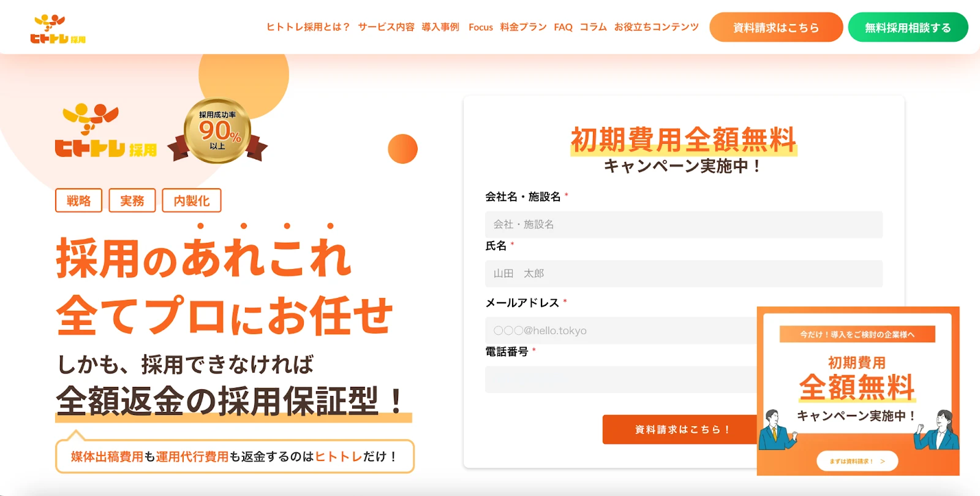980x496 pixels.
Task: Open ヒトトレ採用とは？ menu item
Action: (x=308, y=27)
